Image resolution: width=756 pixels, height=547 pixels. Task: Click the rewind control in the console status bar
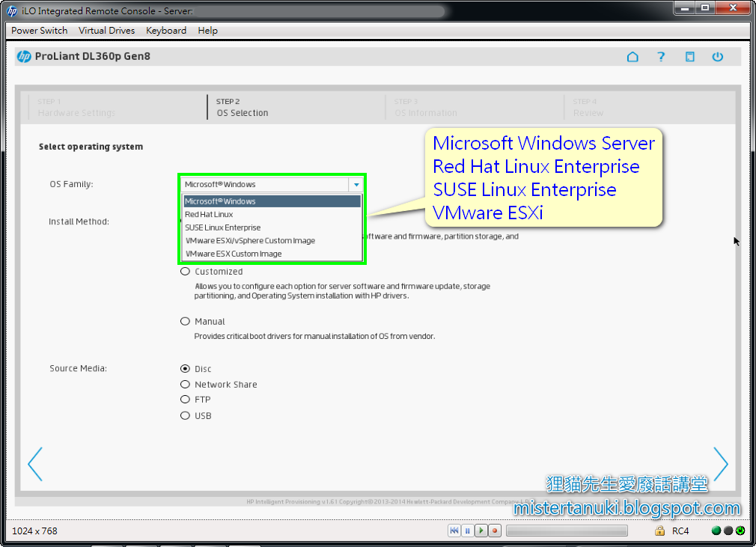pos(454,531)
